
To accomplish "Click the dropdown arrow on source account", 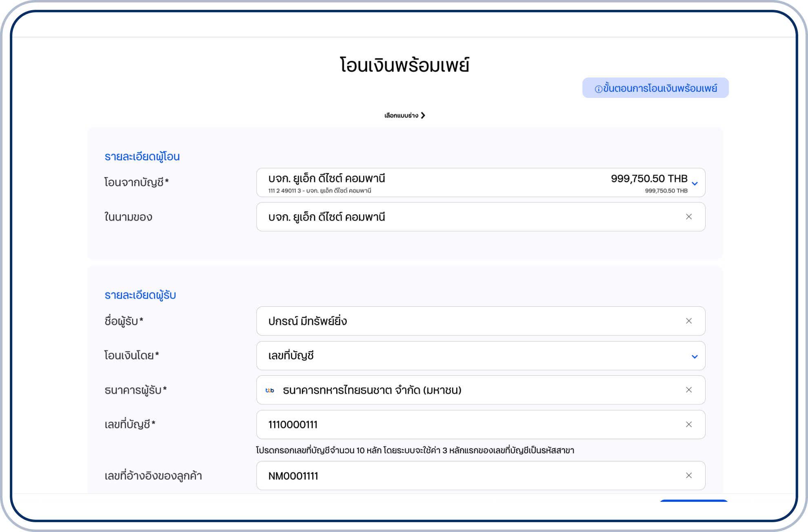I will tap(694, 183).
